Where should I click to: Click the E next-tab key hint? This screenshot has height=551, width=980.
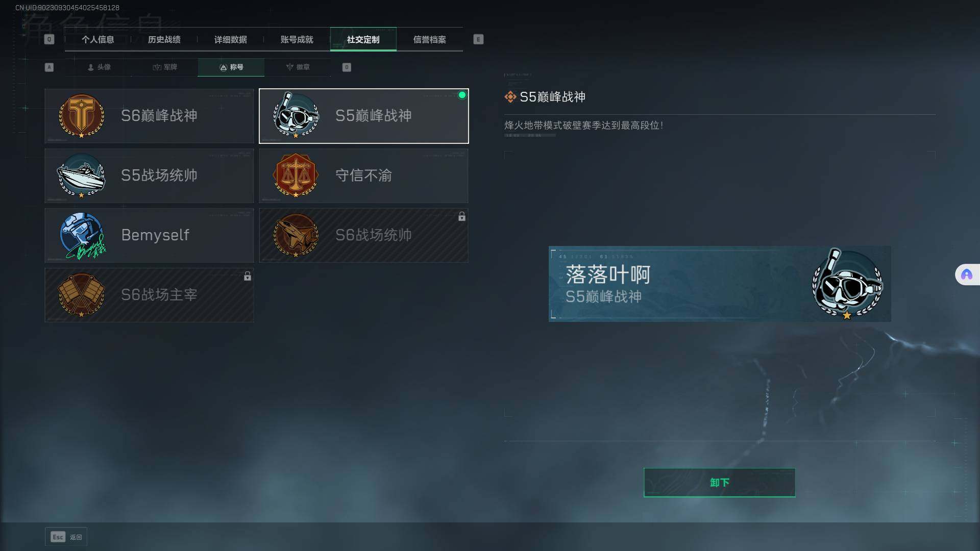click(478, 39)
